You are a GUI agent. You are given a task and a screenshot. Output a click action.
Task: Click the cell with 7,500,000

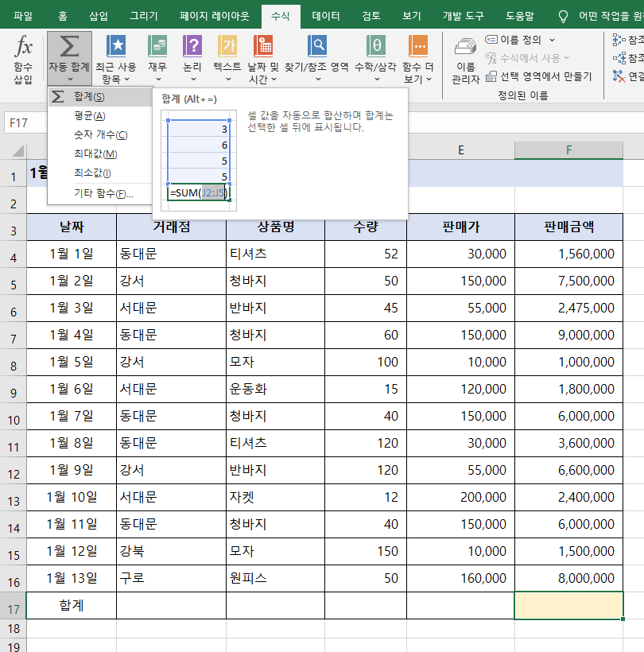[x=568, y=281]
